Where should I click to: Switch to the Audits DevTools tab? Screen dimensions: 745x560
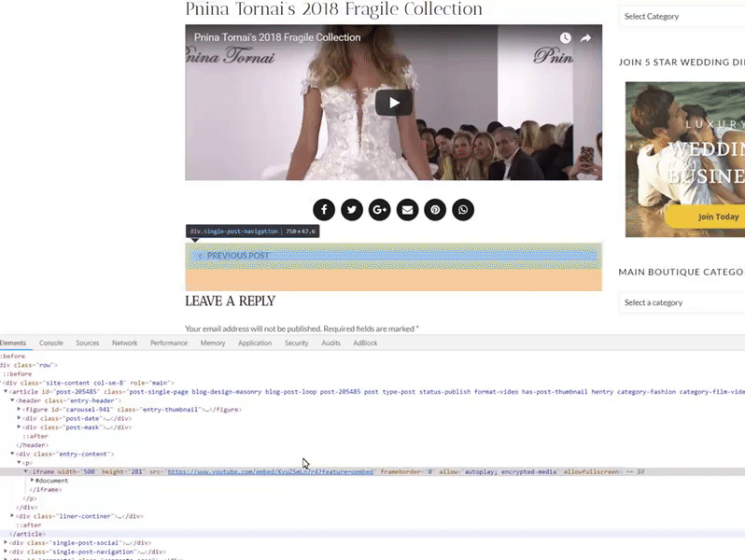330,343
